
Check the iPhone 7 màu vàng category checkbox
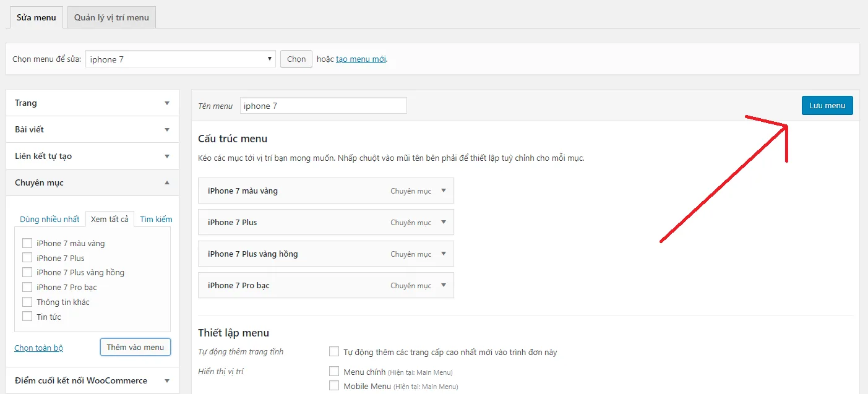point(27,243)
